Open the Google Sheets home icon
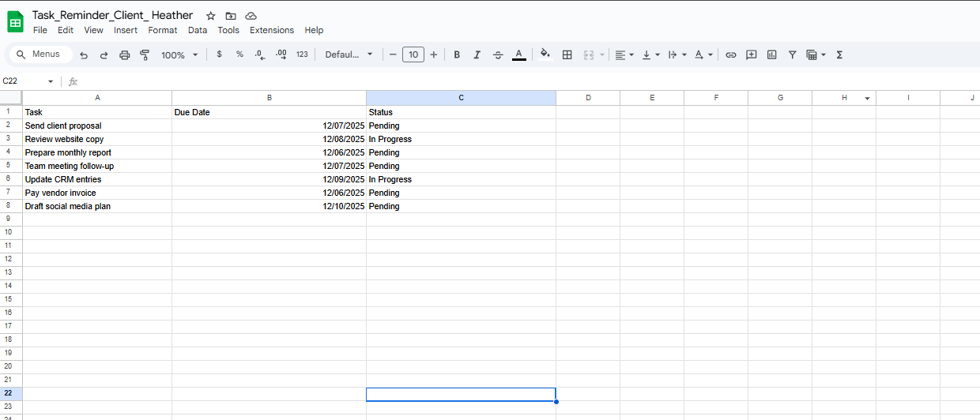 (x=15, y=21)
